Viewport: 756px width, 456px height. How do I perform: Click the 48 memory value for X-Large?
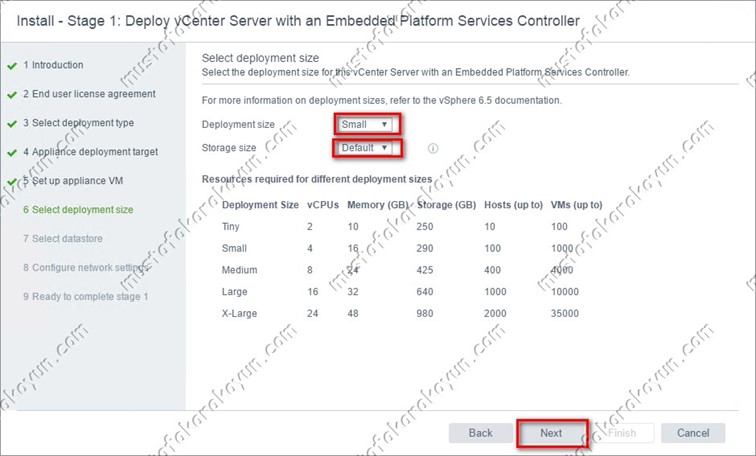tap(353, 313)
